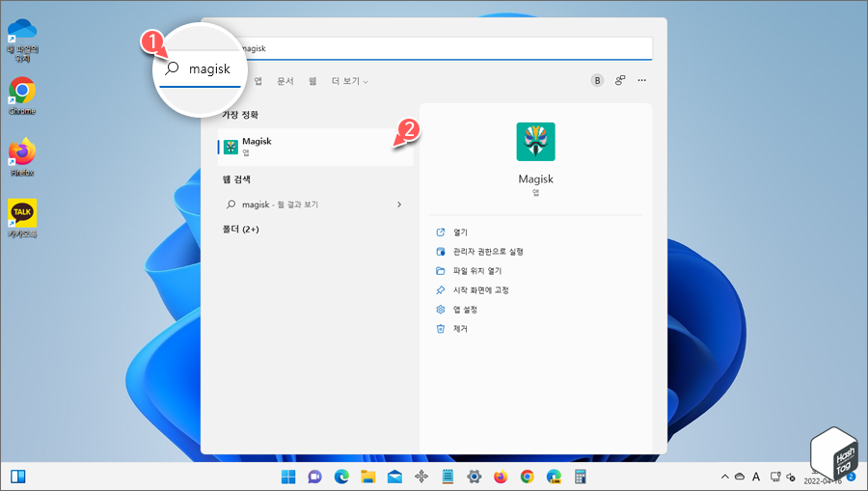Launch Edge Canary from taskbar
This screenshot has height=491, width=868.
pyautogui.click(x=554, y=477)
